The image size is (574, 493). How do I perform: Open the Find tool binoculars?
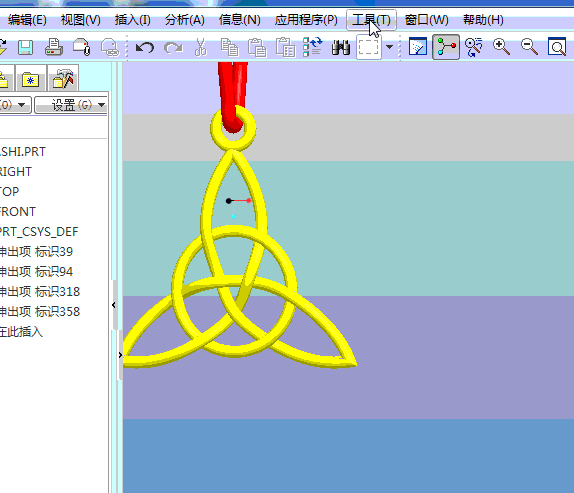coord(341,48)
